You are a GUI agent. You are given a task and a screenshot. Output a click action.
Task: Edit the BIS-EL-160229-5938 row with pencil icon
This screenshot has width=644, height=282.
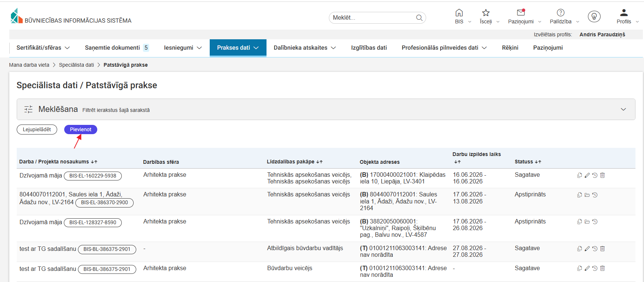pyautogui.click(x=587, y=175)
